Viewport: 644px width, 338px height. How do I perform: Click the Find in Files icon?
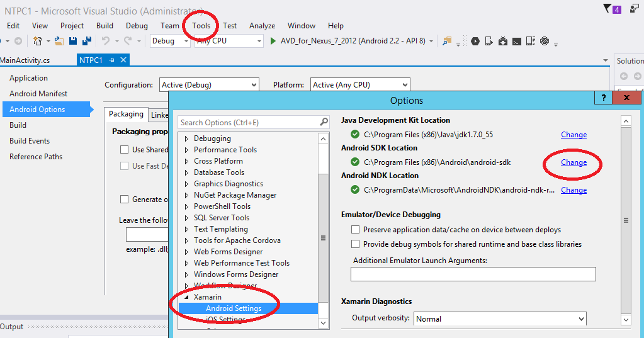pos(447,41)
